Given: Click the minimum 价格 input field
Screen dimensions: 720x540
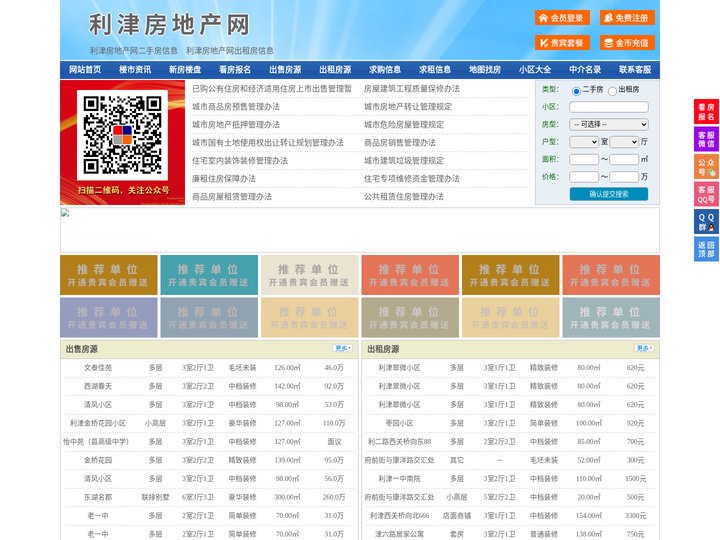Looking at the screenshot, I should (x=584, y=177).
